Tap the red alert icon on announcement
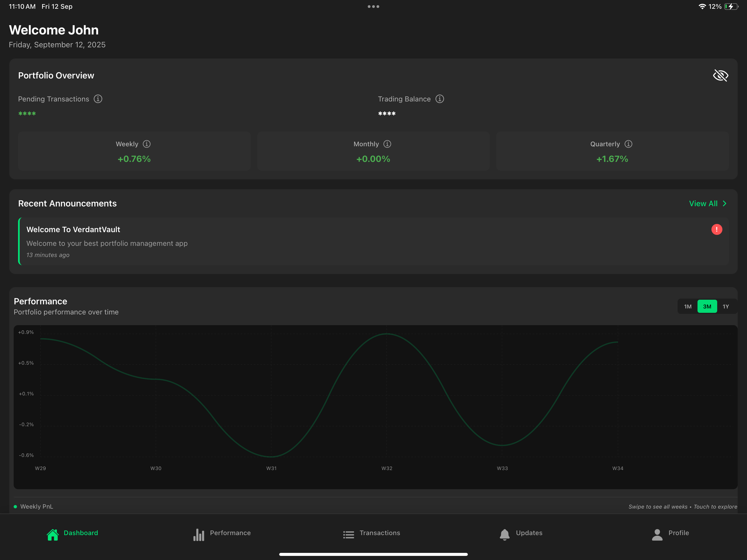The width and height of the screenshot is (747, 560). click(717, 229)
